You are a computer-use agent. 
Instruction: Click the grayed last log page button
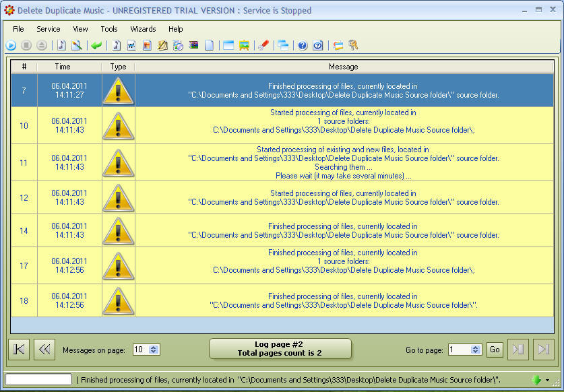tap(544, 349)
